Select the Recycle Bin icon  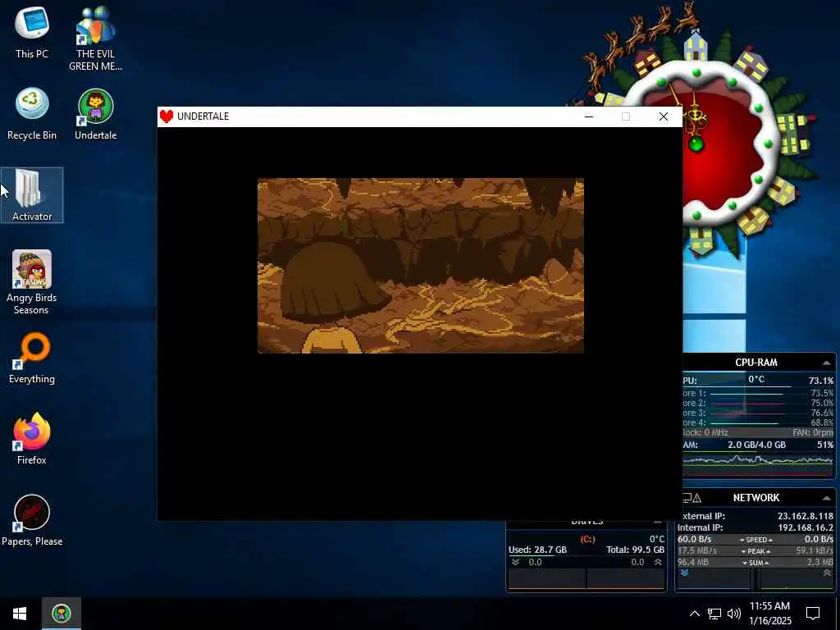point(32,113)
